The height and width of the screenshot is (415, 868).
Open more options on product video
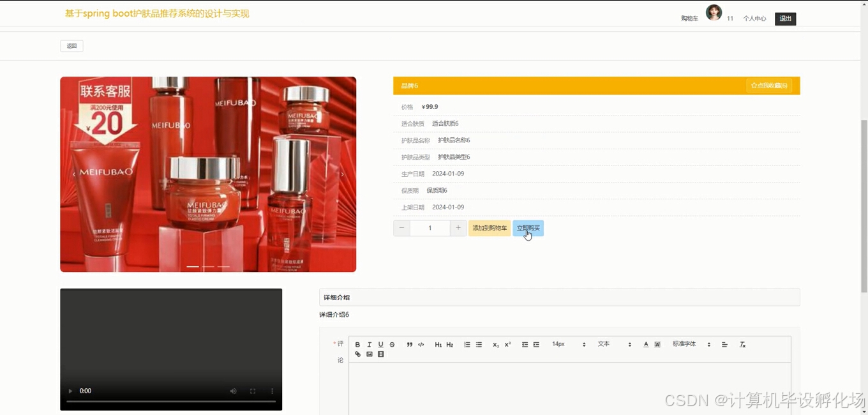tap(272, 391)
